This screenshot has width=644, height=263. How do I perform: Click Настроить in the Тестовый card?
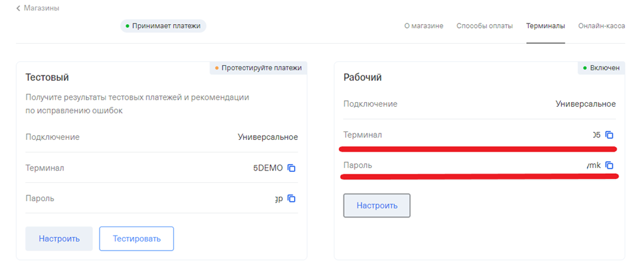coord(59,239)
